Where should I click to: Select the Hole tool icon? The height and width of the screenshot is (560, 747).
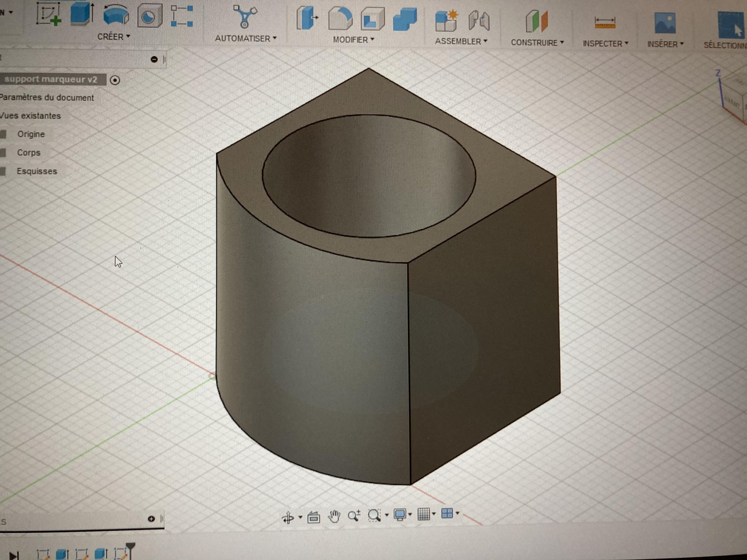[x=150, y=15]
